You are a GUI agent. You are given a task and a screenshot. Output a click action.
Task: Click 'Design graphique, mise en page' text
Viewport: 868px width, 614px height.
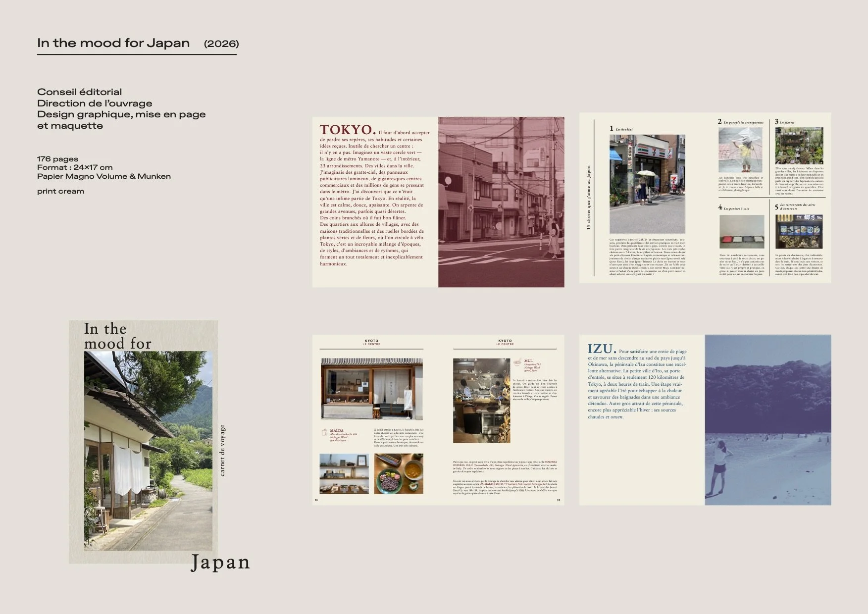(121, 114)
